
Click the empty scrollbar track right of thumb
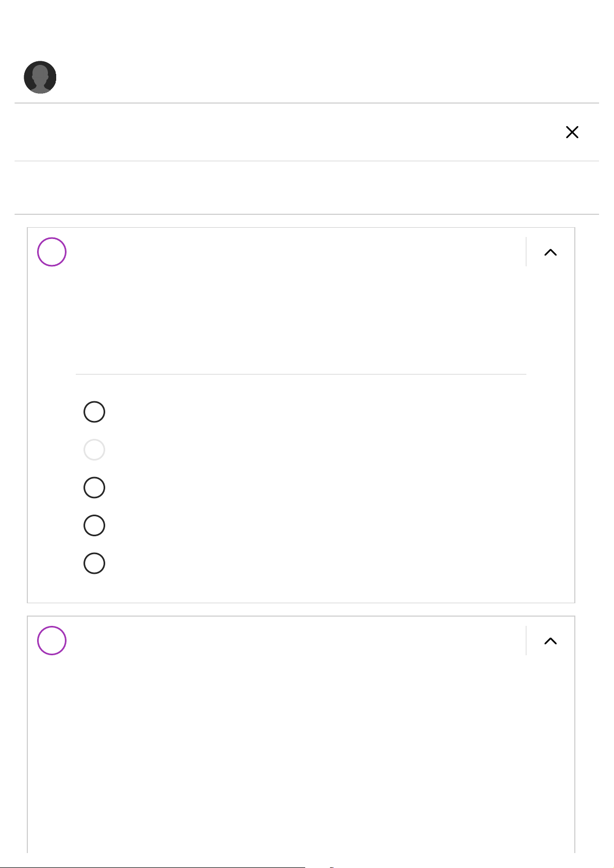click(464, 866)
